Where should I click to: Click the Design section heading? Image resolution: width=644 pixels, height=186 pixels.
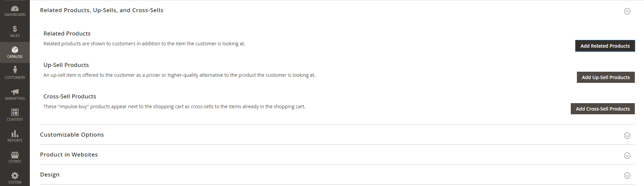tap(50, 175)
